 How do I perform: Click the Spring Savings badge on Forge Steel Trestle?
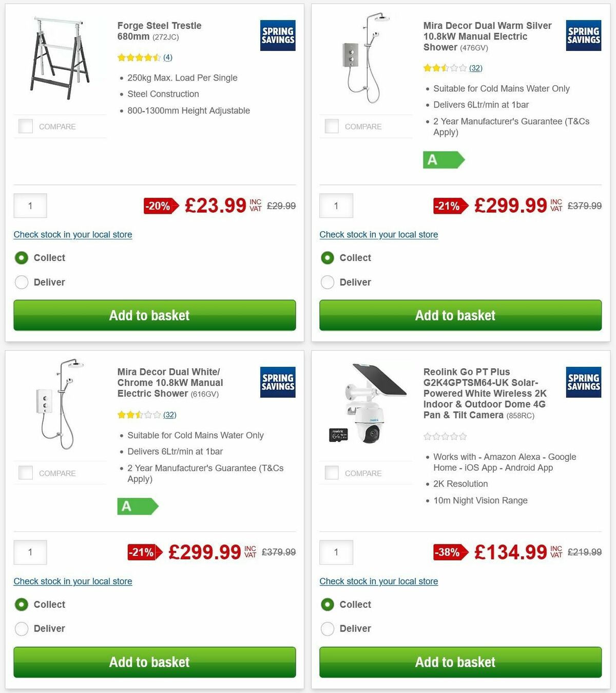pyautogui.click(x=277, y=36)
